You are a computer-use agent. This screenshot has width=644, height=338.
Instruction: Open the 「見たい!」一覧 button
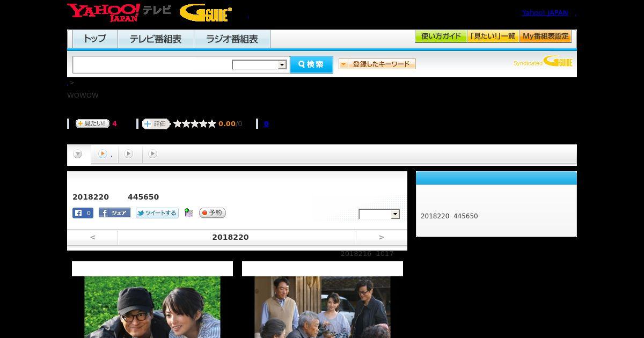tap(493, 36)
